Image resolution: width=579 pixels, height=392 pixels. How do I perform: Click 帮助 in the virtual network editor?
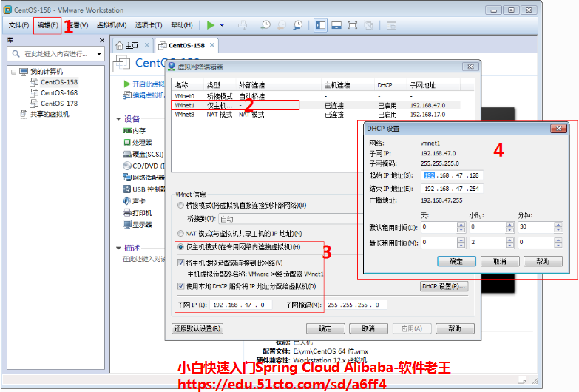tap(455, 328)
